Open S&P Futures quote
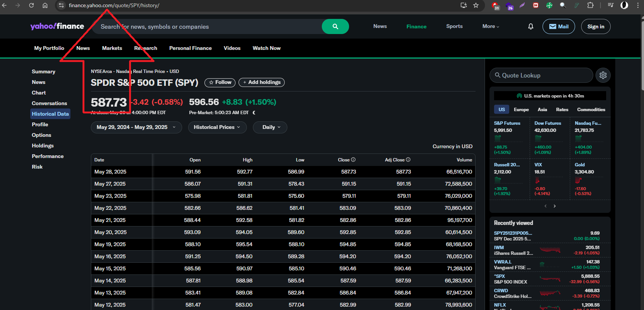This screenshot has height=310, width=644. 507,123
